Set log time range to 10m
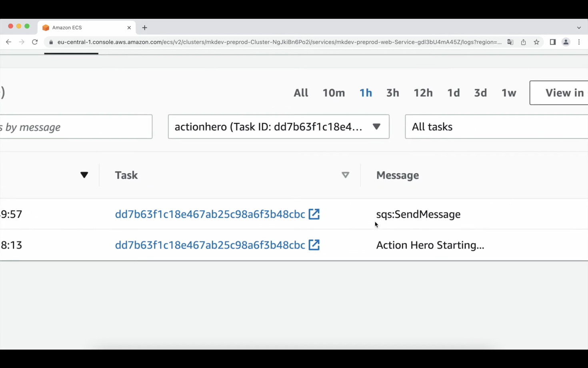 click(334, 93)
